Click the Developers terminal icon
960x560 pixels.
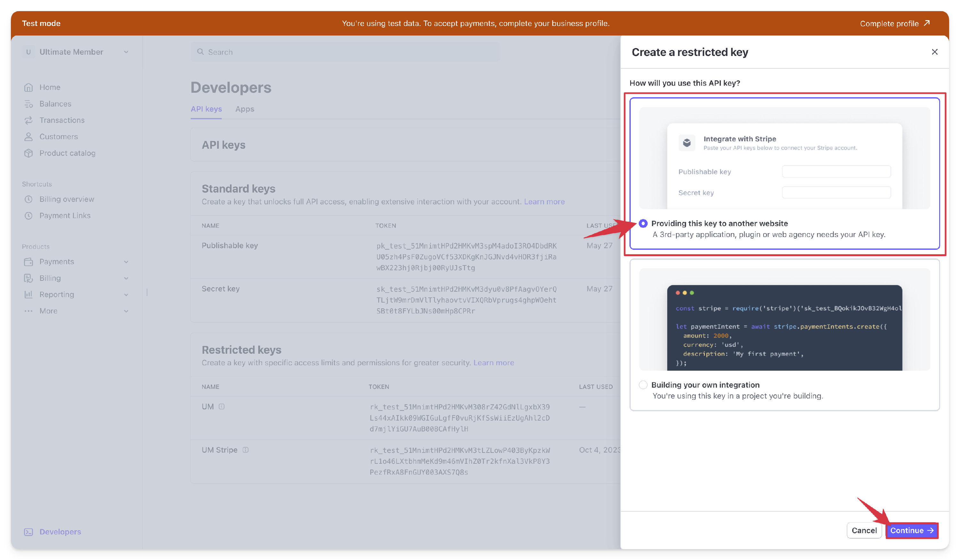coord(28,532)
